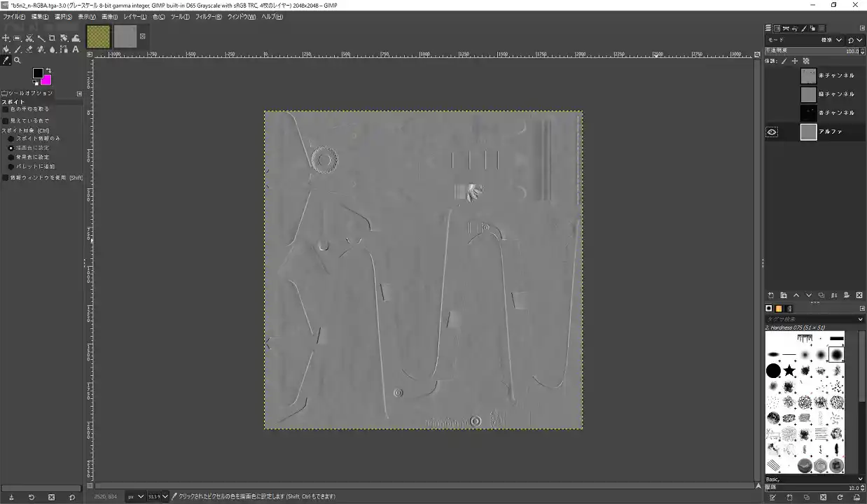Open the レイヤー menu

tap(134, 16)
